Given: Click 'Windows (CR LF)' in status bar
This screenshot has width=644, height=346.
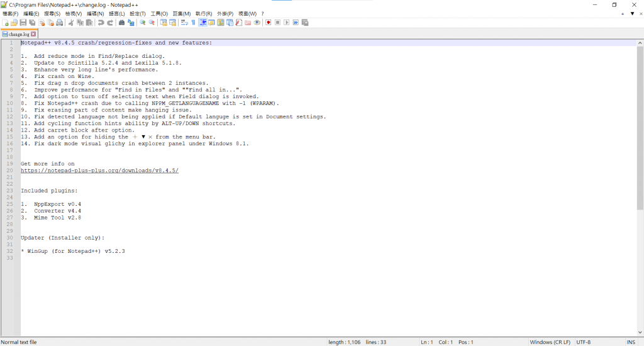Looking at the screenshot, I should pos(550,342).
